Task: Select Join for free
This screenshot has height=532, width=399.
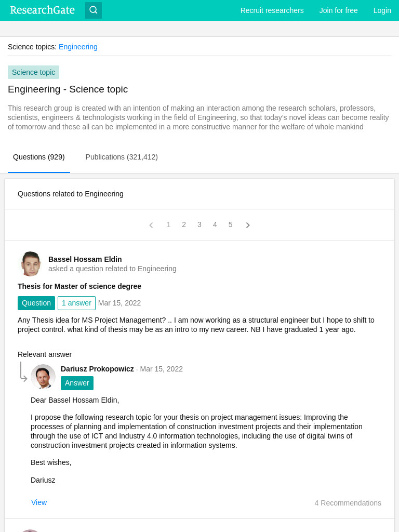Action: click(x=338, y=10)
